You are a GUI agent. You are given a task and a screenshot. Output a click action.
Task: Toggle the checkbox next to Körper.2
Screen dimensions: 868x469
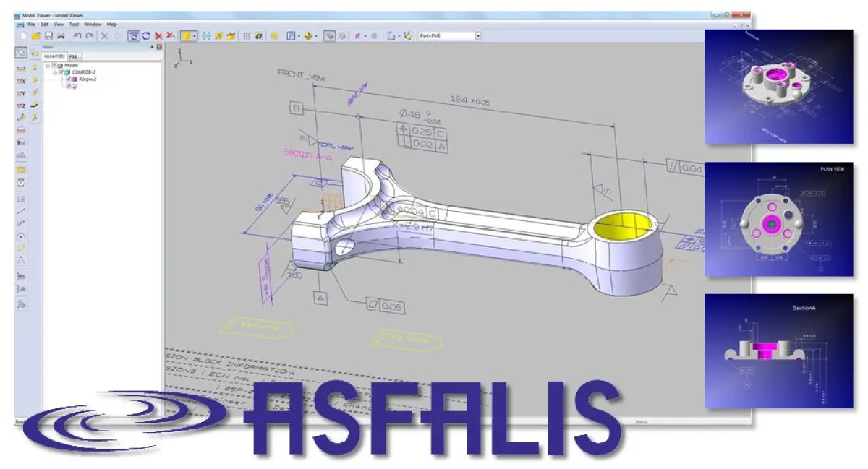69,78
